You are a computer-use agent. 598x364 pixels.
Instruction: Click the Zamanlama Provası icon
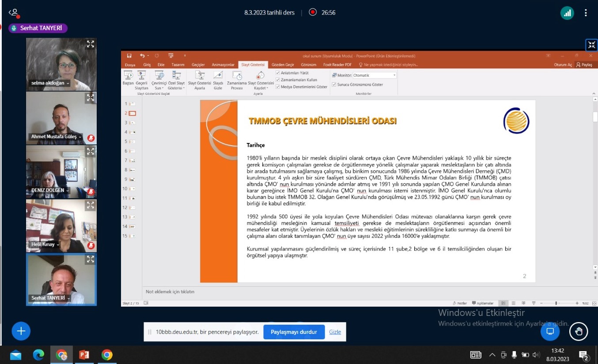point(237,76)
